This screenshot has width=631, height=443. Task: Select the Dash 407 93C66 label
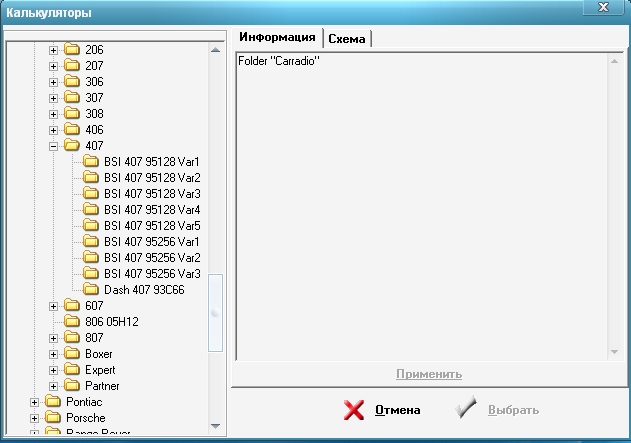pyautogui.click(x=144, y=290)
